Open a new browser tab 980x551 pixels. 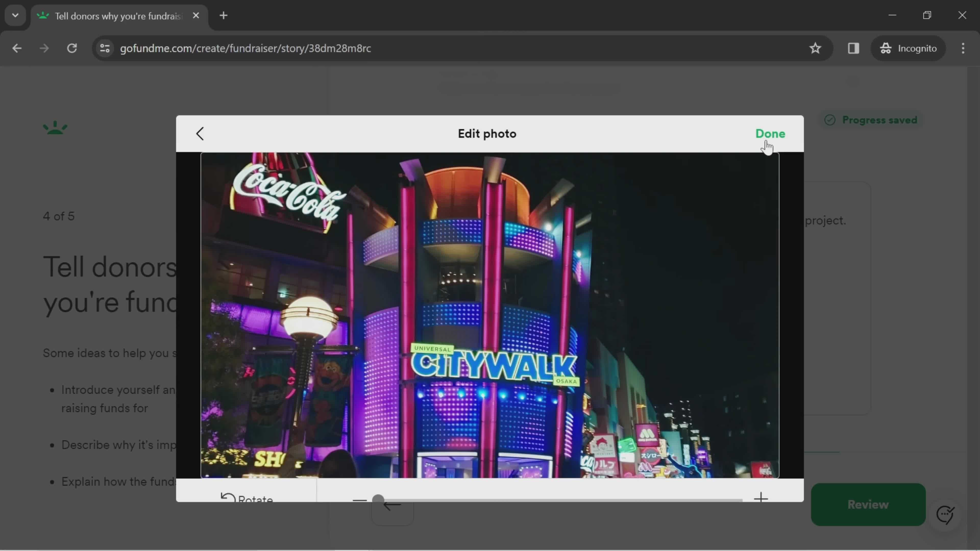224,16
